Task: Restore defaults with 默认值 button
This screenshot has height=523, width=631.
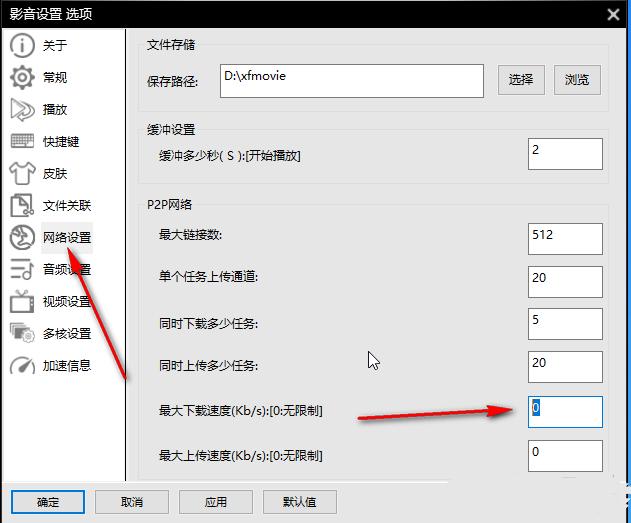Action: coord(294,502)
